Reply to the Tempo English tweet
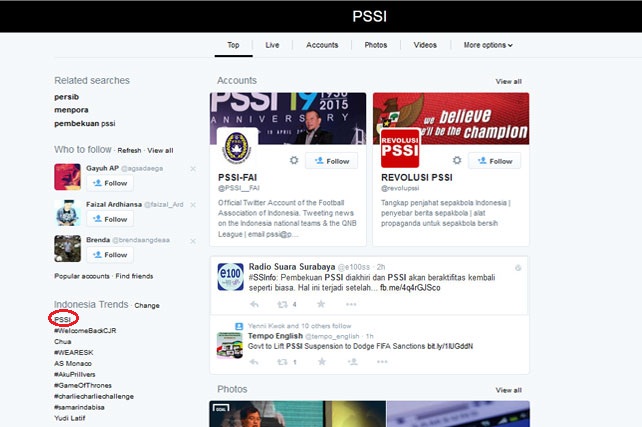The width and height of the screenshot is (642, 427). tap(254, 362)
